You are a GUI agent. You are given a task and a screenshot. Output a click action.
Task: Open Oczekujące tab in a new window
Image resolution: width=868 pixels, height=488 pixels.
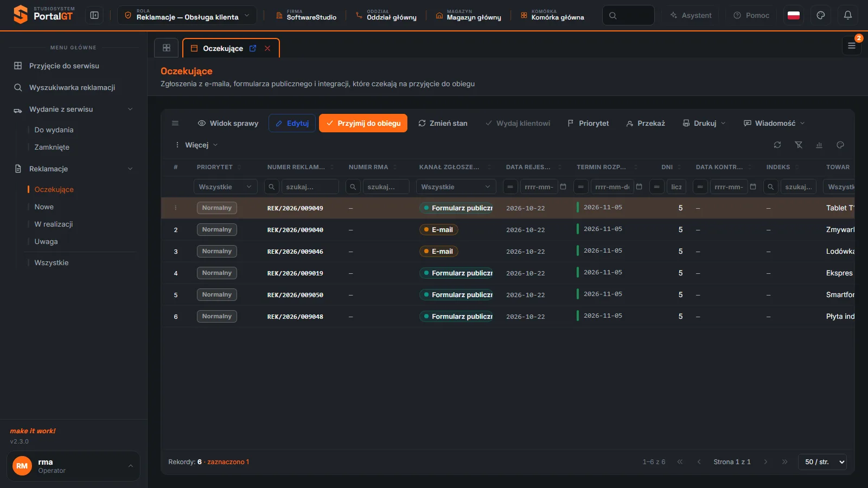[253, 48]
